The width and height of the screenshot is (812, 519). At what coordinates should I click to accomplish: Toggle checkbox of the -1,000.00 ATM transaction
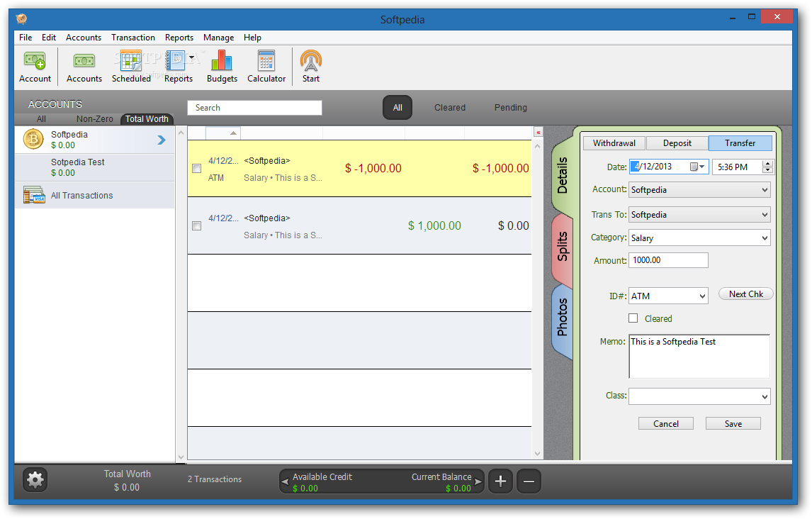click(197, 168)
